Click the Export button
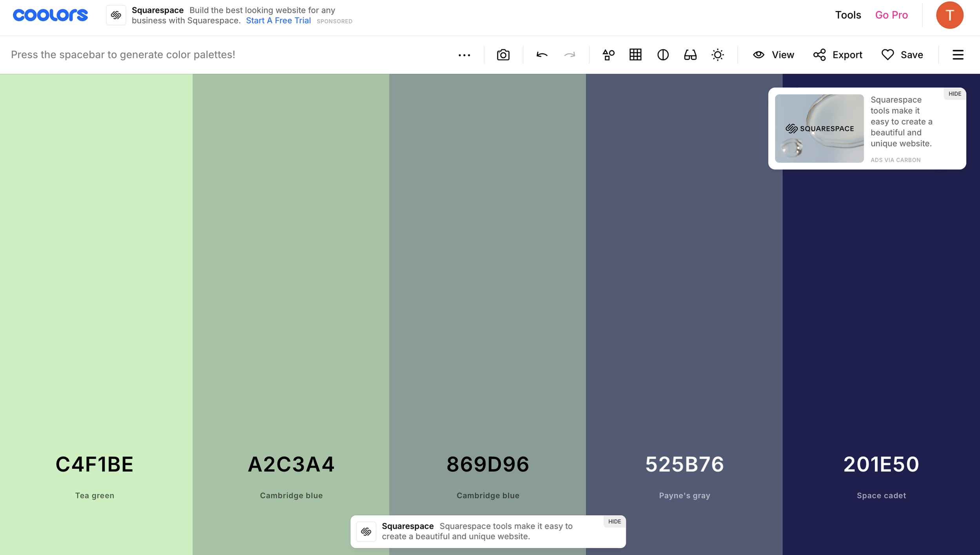Image resolution: width=980 pixels, height=555 pixels. click(x=838, y=55)
